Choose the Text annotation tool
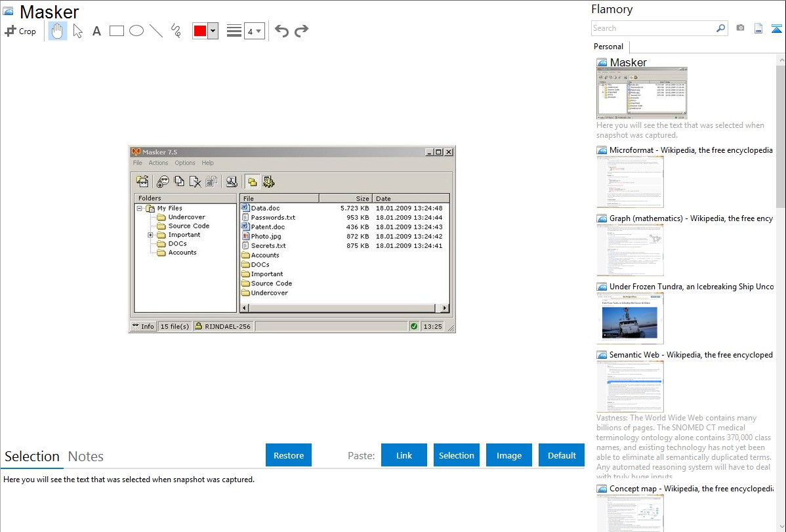Image resolution: width=786 pixels, height=532 pixels. (96, 31)
